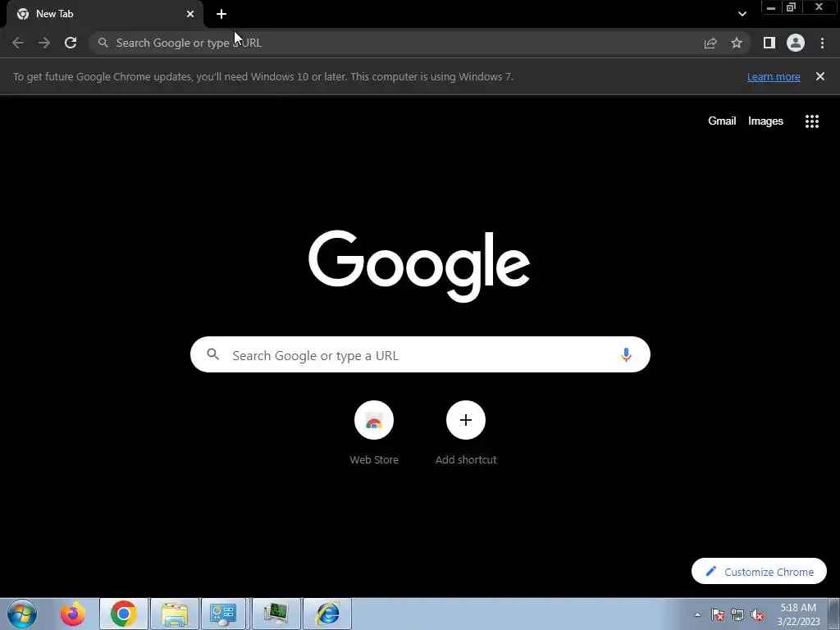This screenshot has height=630, width=840.
Task: Open the Google apps grid
Action: (x=812, y=121)
